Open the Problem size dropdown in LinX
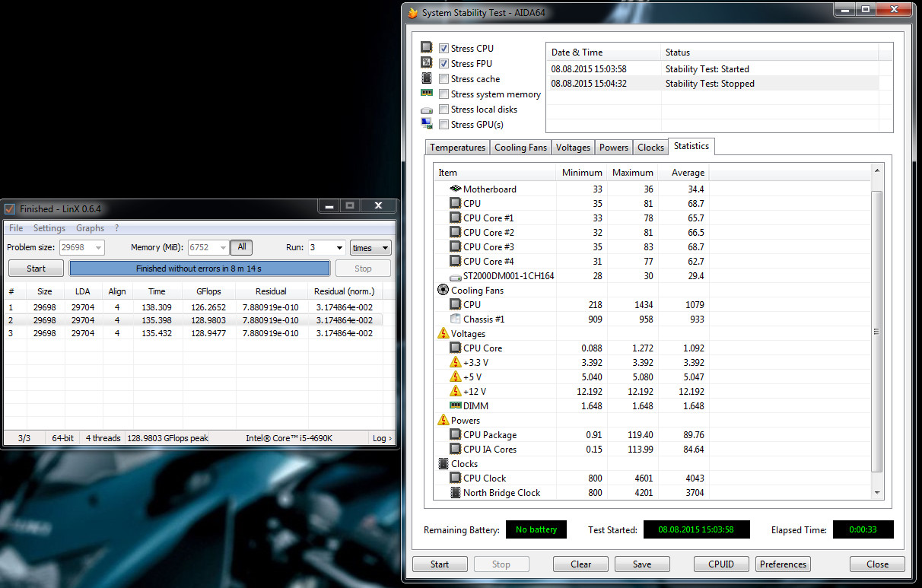922x588 pixels. [x=97, y=248]
